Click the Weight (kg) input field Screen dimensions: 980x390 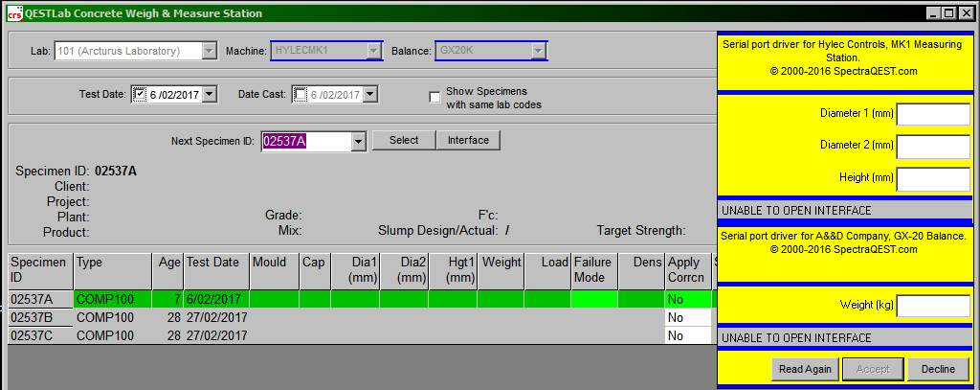932,306
